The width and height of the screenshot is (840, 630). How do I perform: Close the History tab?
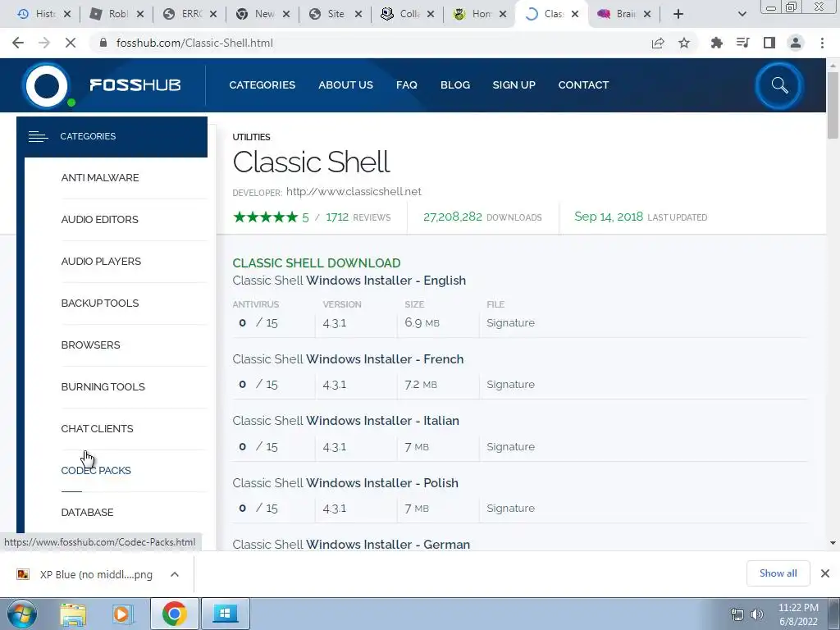click(67, 14)
